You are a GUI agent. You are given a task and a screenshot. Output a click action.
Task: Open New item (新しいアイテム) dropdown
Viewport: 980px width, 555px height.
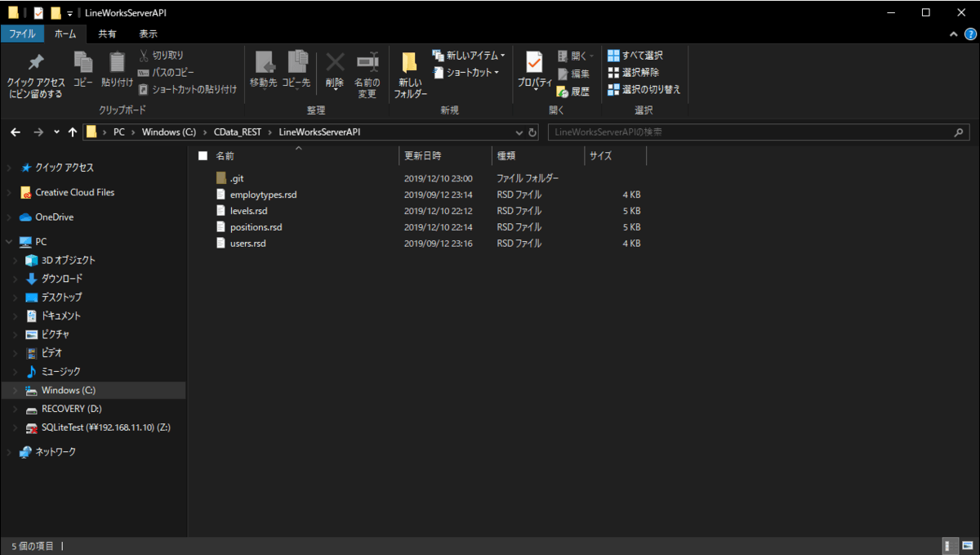pyautogui.click(x=469, y=56)
